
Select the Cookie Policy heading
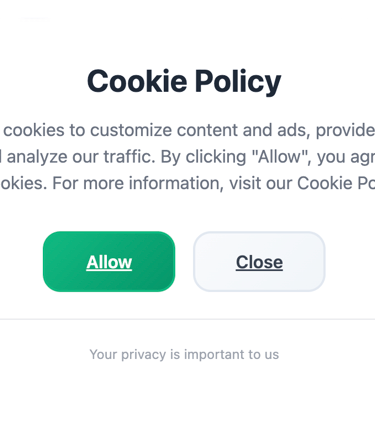[x=184, y=82]
